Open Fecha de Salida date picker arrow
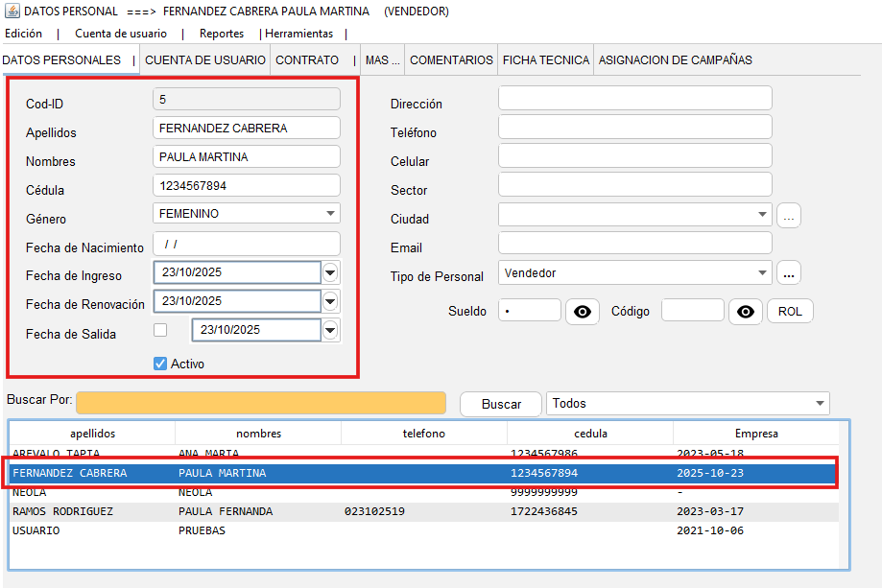Image resolution: width=882 pixels, height=588 pixels. tap(330, 330)
